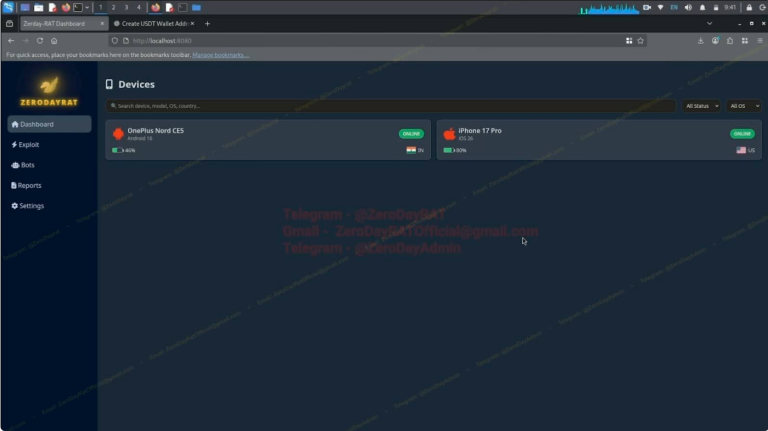Switch to Create USDT Wallet Addr tab

(153, 24)
